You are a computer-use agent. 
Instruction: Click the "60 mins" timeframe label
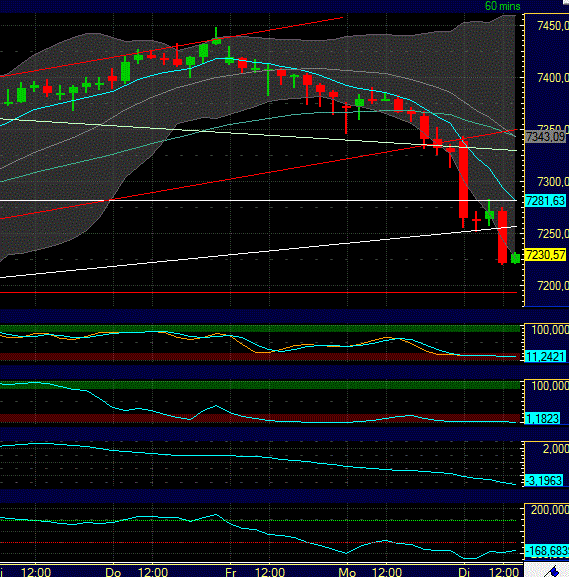(502, 6)
